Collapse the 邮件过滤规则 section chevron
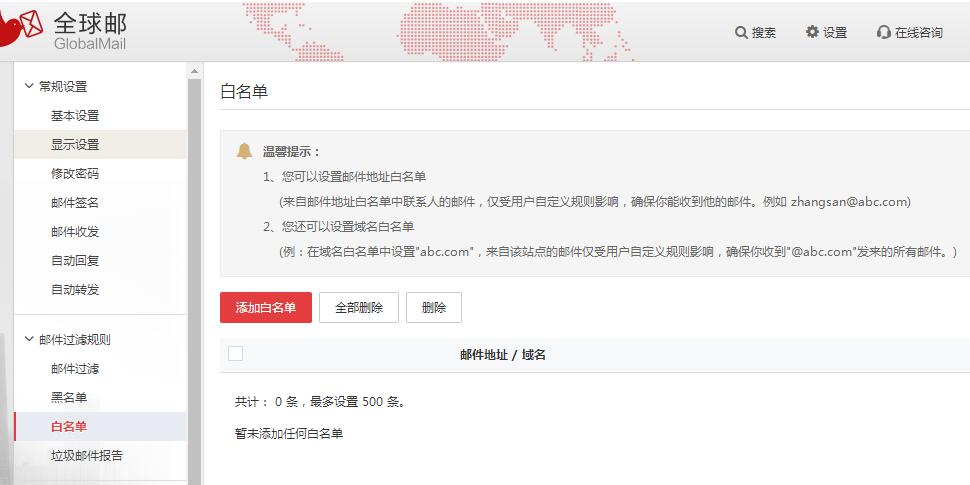Screen dimensions: 970x485 point(29,339)
